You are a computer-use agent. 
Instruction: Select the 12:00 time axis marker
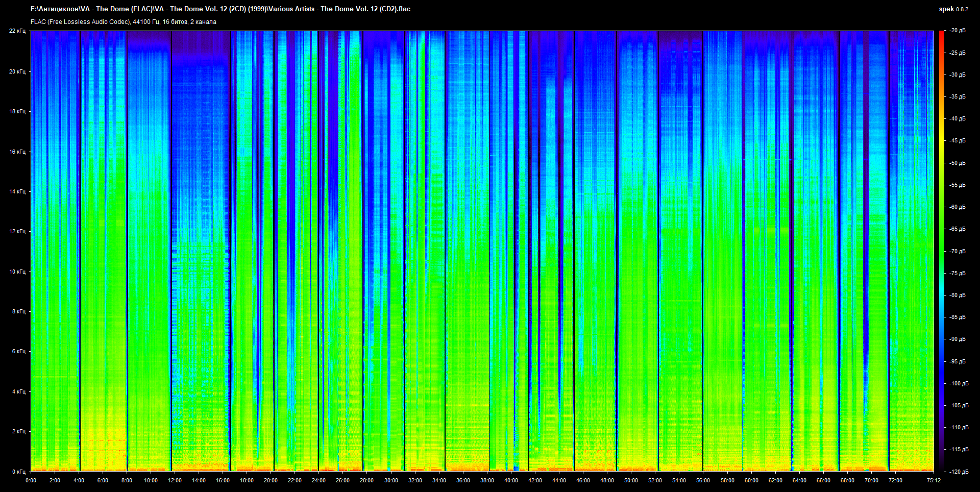click(175, 480)
